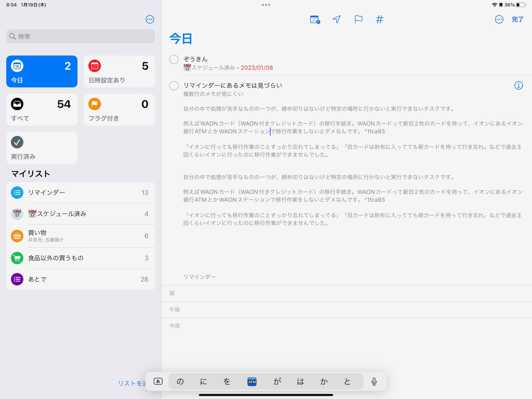
Task: Choose the を keyboard suggestion
Action: pyautogui.click(x=227, y=382)
